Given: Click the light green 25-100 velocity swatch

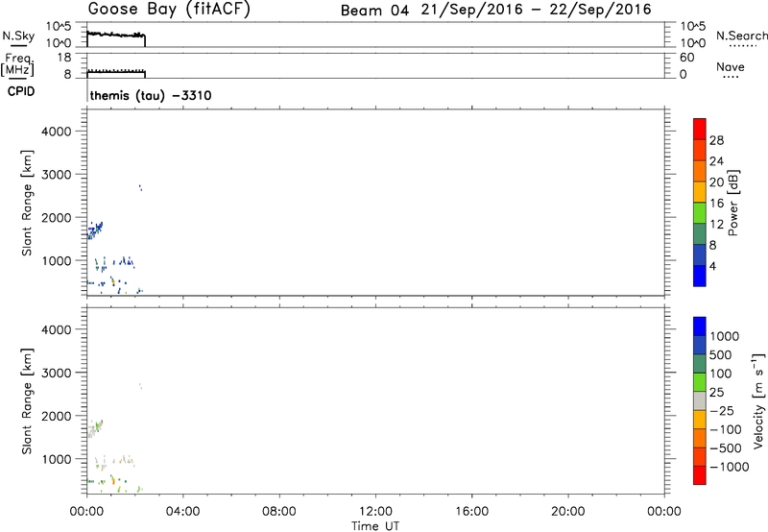Looking at the screenshot, I should pos(700,382).
